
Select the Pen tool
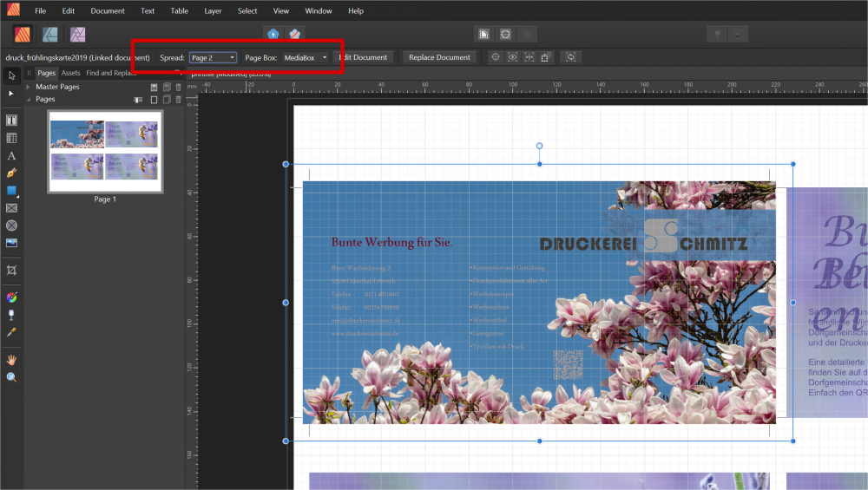pyautogui.click(x=11, y=173)
